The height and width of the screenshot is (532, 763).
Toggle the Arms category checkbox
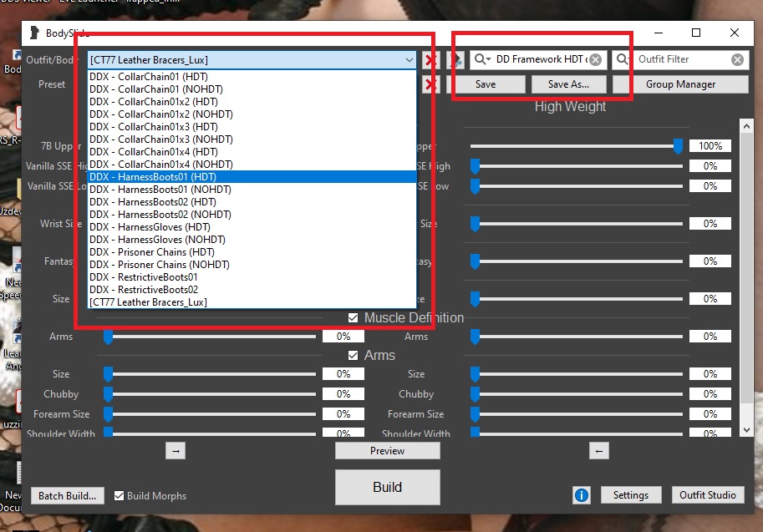coord(354,356)
